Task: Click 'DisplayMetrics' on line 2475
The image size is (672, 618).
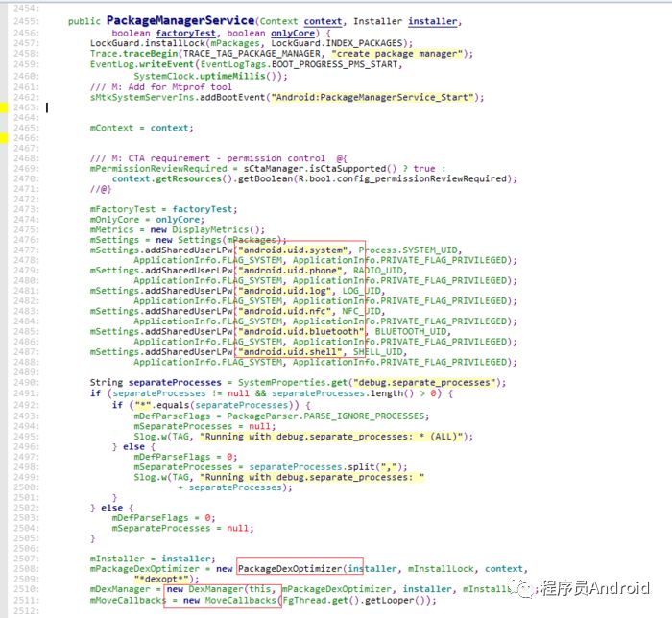Action: (210, 229)
